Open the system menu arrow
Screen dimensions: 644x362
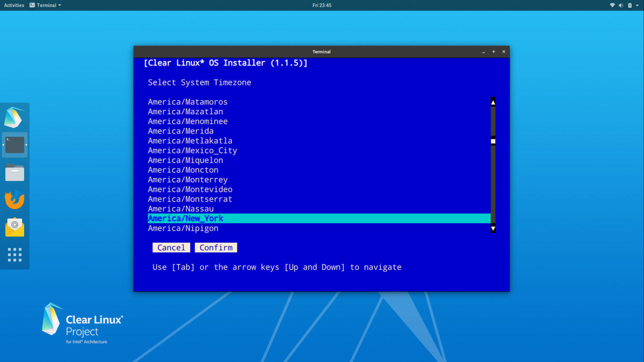click(637, 5)
